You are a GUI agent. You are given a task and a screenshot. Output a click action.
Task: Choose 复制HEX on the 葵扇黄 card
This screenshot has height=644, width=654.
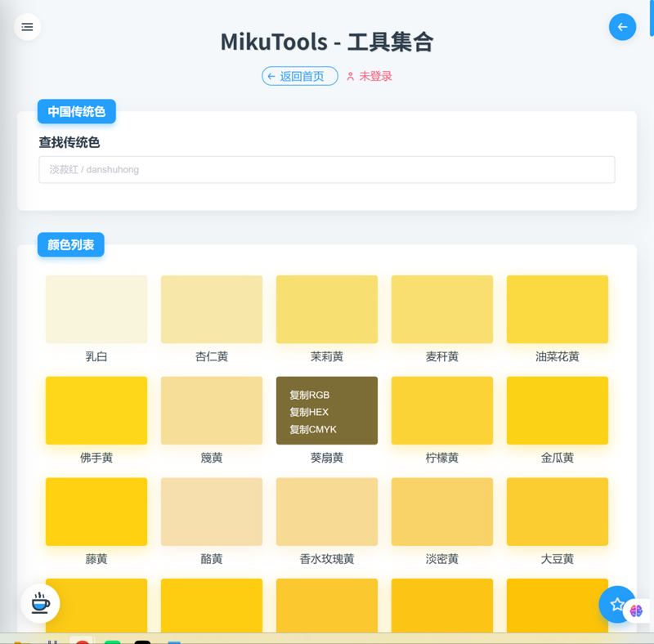tap(309, 412)
